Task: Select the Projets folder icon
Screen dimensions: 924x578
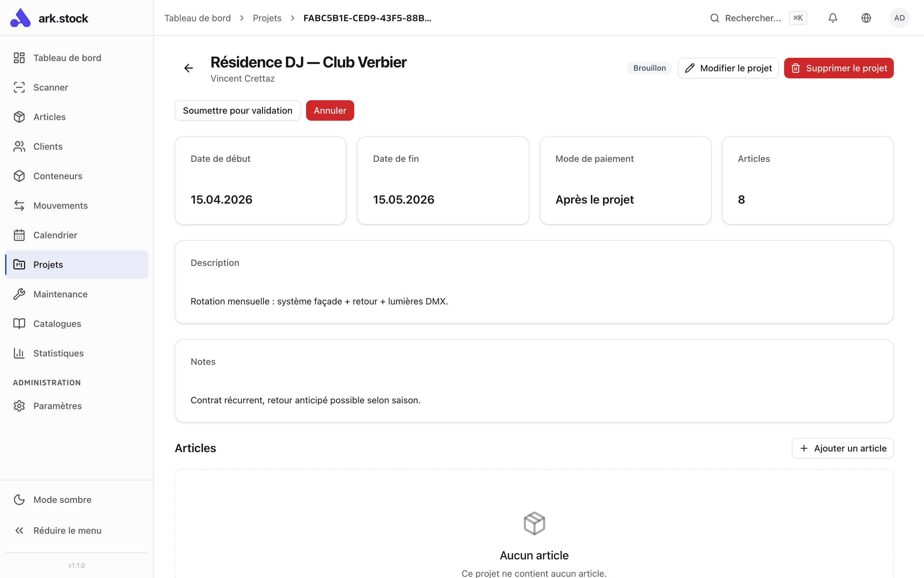Action: coord(19,265)
